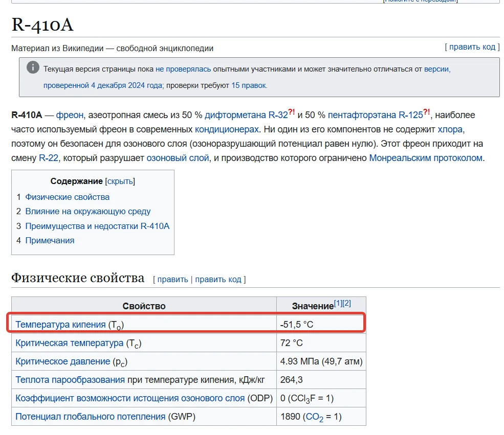This screenshot has width=504, height=435.
Task: Click 'править код' beside Физические свойства heading
Action: [218, 279]
